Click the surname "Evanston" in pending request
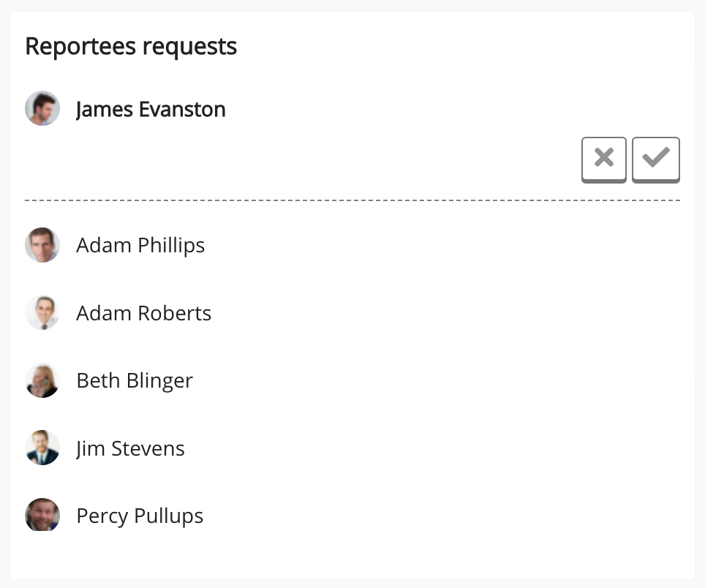The image size is (705, 588). click(181, 110)
